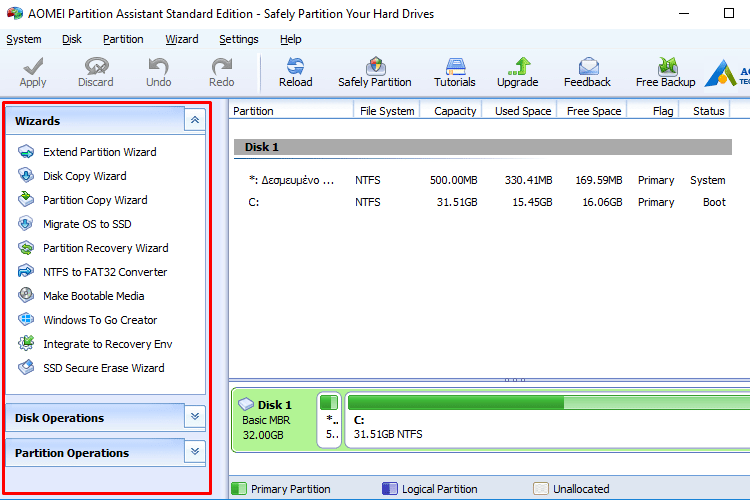This screenshot has width=750, height=500.
Task: Click the 500.00MB capacity cell
Action: tap(453, 180)
